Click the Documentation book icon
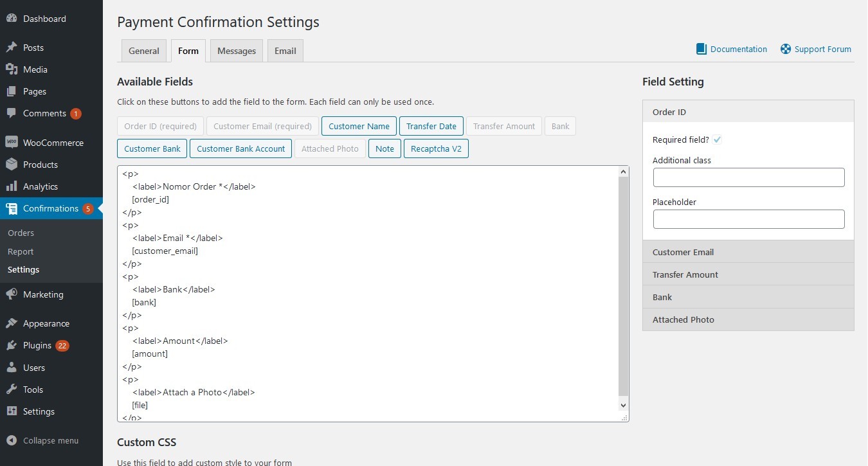Screen dimensions: 868x466 (701, 49)
